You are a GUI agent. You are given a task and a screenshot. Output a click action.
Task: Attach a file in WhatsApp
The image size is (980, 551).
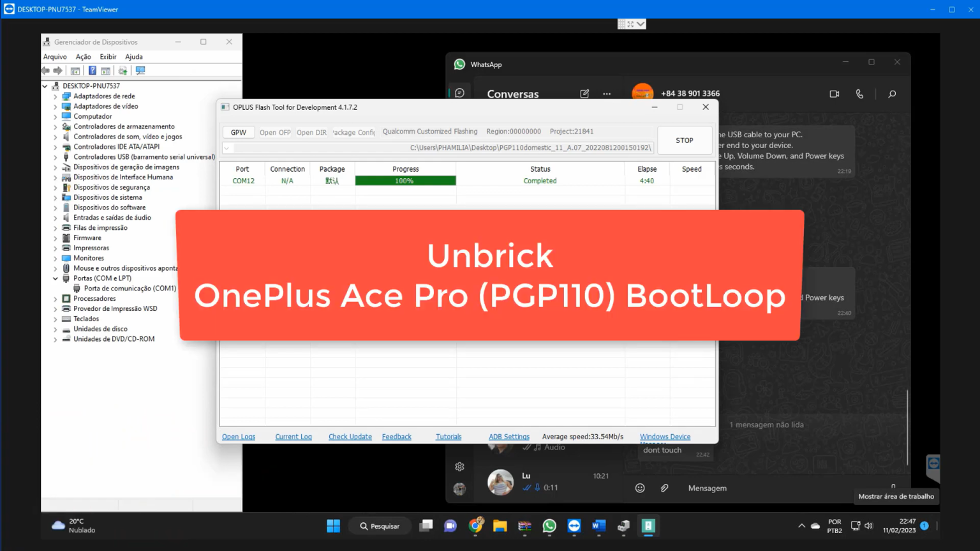point(664,488)
